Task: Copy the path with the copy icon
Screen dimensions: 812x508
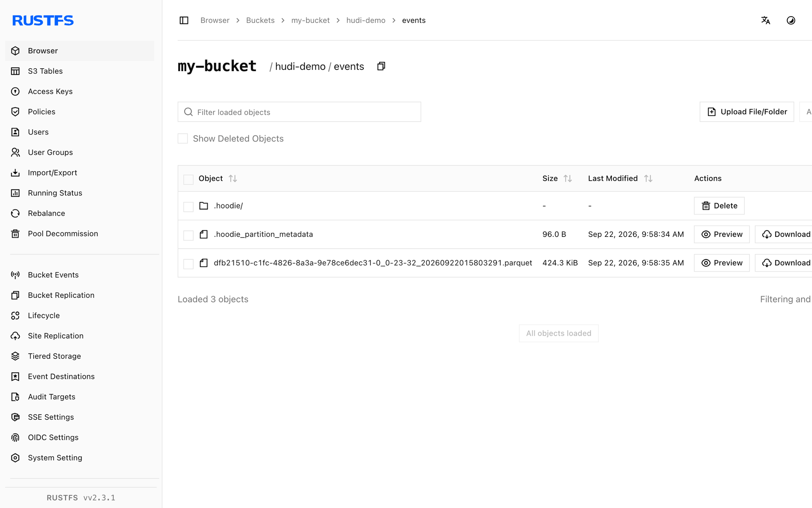Action: [x=381, y=66]
